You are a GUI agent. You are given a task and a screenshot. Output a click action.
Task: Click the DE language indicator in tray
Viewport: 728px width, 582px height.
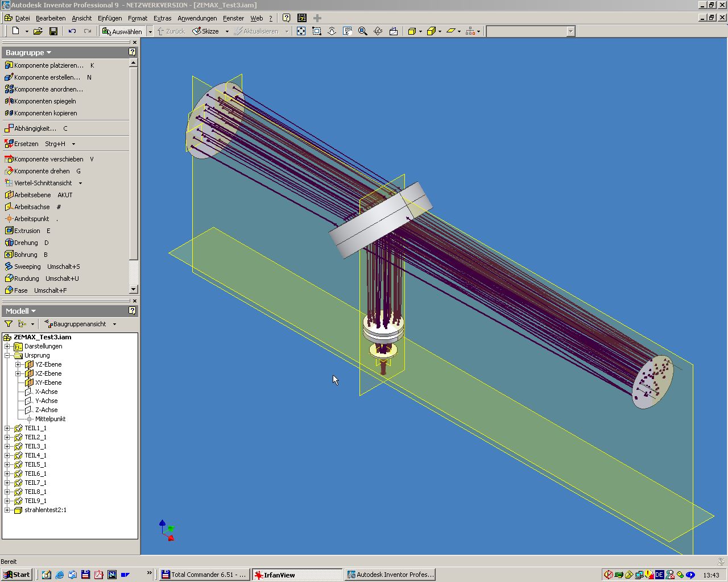[x=659, y=575]
